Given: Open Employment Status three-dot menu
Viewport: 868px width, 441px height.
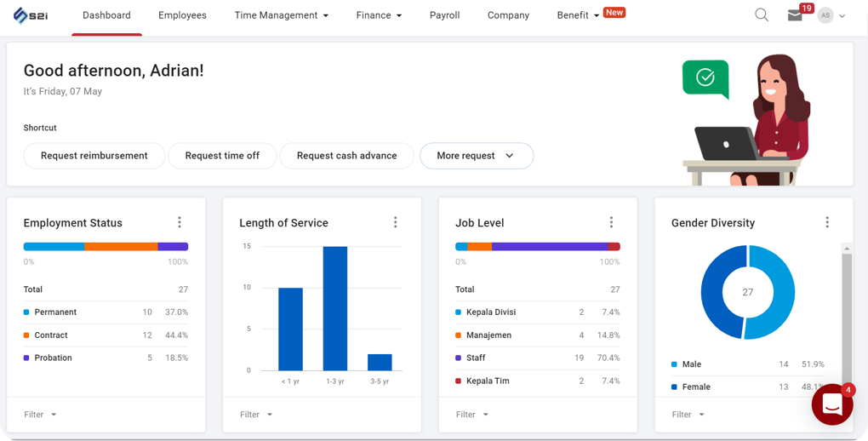Looking at the screenshot, I should [x=180, y=222].
